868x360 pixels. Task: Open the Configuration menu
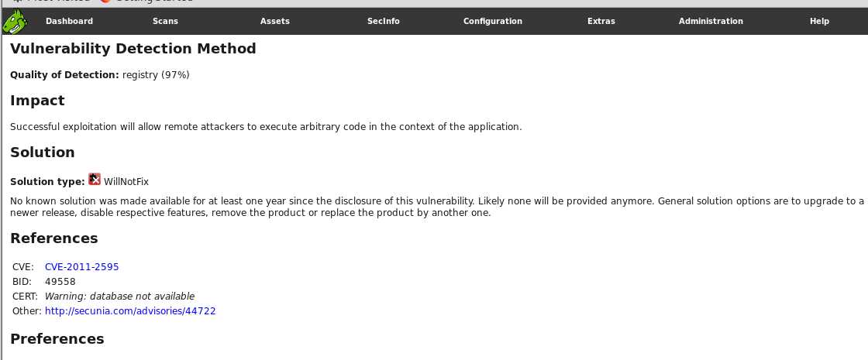point(493,21)
